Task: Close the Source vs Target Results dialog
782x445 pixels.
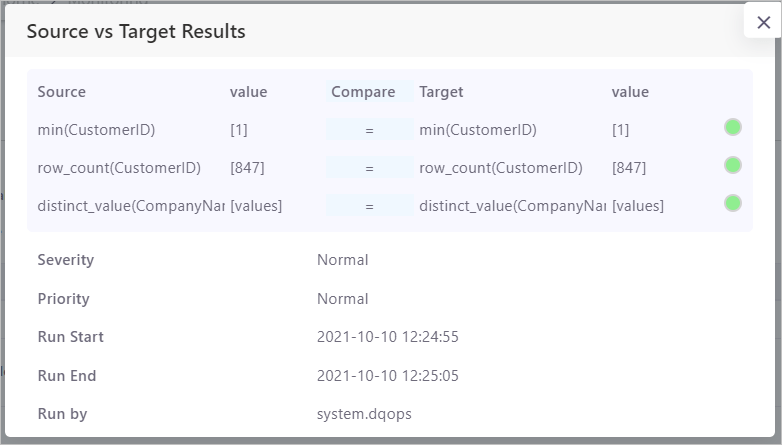Action: pyautogui.click(x=763, y=22)
